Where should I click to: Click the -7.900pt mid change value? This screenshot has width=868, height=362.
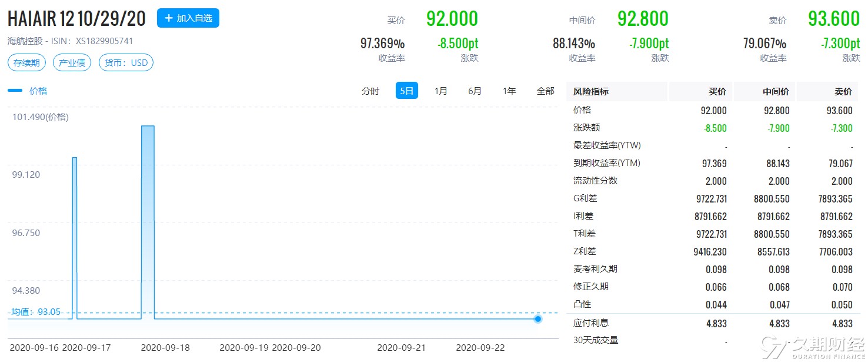click(649, 44)
